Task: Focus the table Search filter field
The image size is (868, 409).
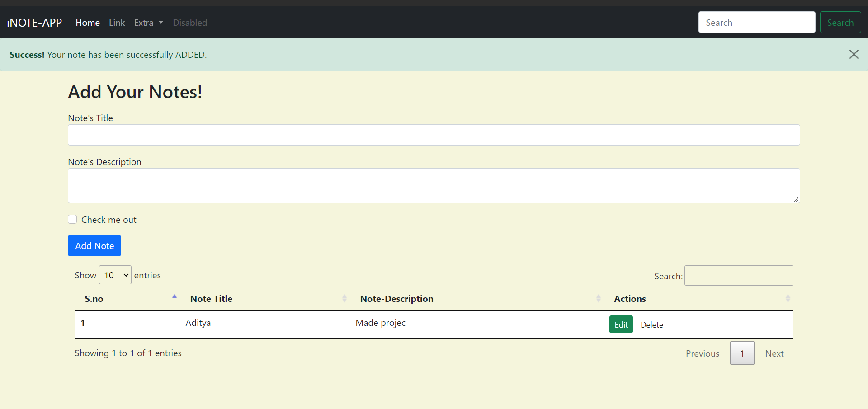Action: pos(739,275)
